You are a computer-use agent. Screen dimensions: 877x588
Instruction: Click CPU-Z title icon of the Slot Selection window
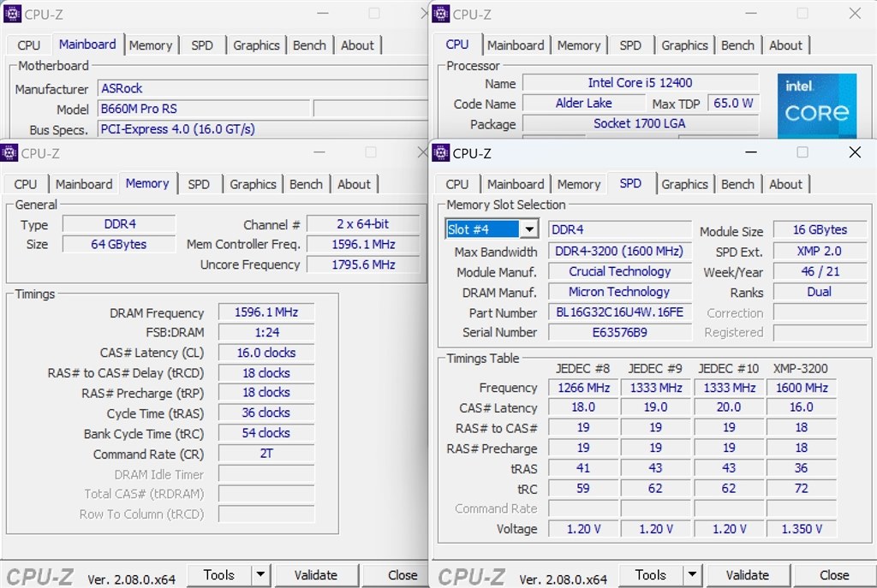point(441,152)
